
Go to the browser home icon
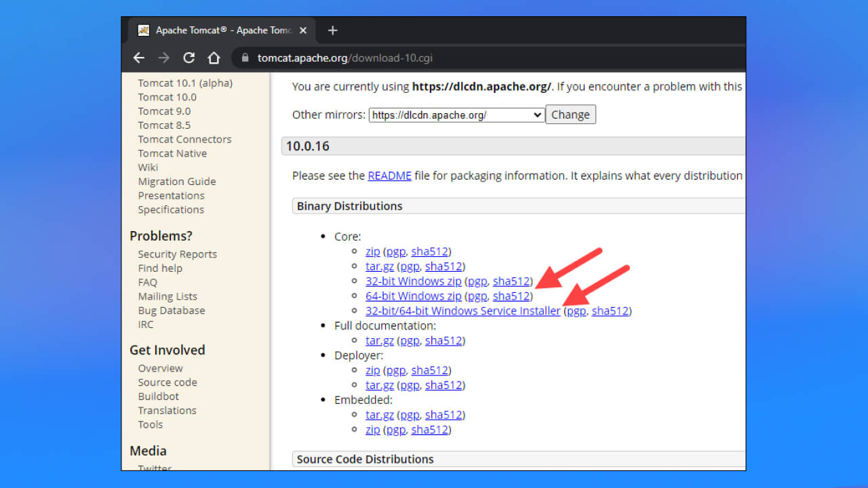[214, 58]
